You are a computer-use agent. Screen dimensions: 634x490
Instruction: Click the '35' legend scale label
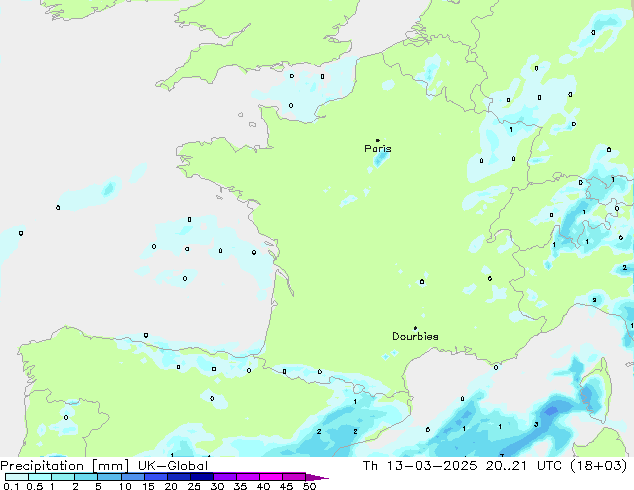point(241,486)
